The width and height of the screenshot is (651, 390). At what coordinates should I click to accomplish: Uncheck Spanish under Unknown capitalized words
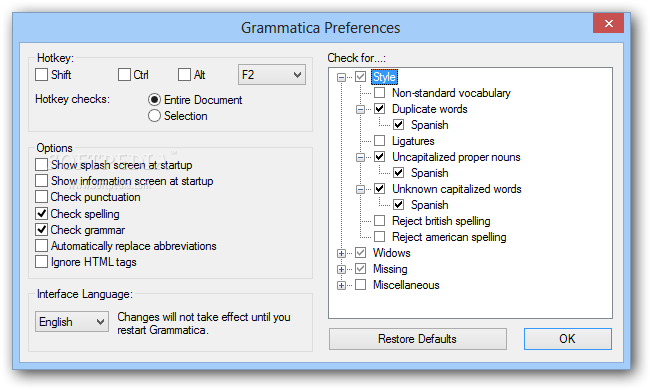tap(399, 205)
